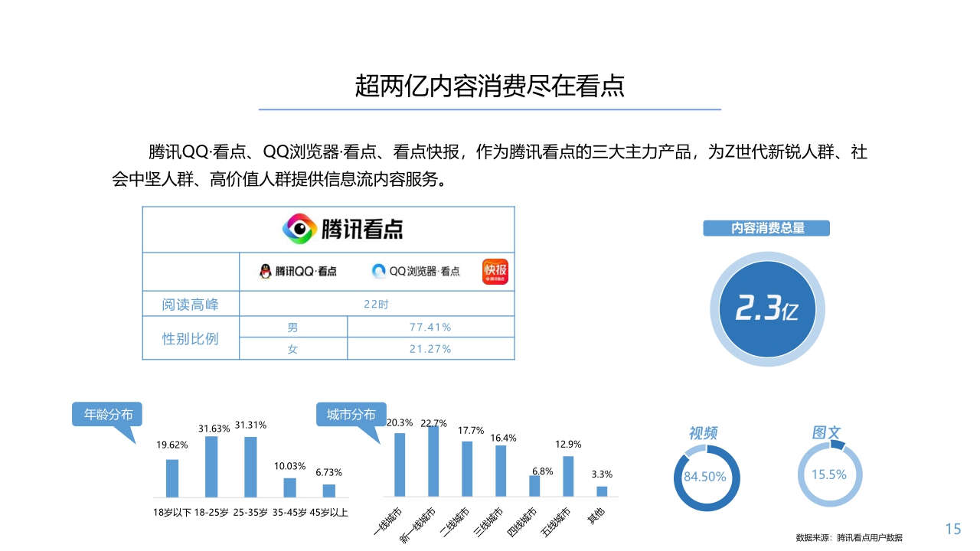The width and height of the screenshot is (980, 551).
Task: Click the 腾讯看点 colorful camera logo
Action: (300, 228)
